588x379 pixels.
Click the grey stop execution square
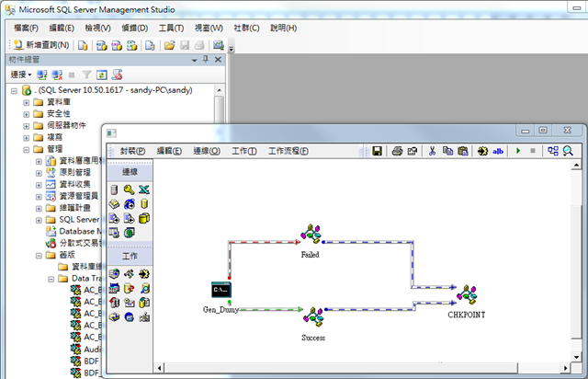pyautogui.click(x=533, y=151)
